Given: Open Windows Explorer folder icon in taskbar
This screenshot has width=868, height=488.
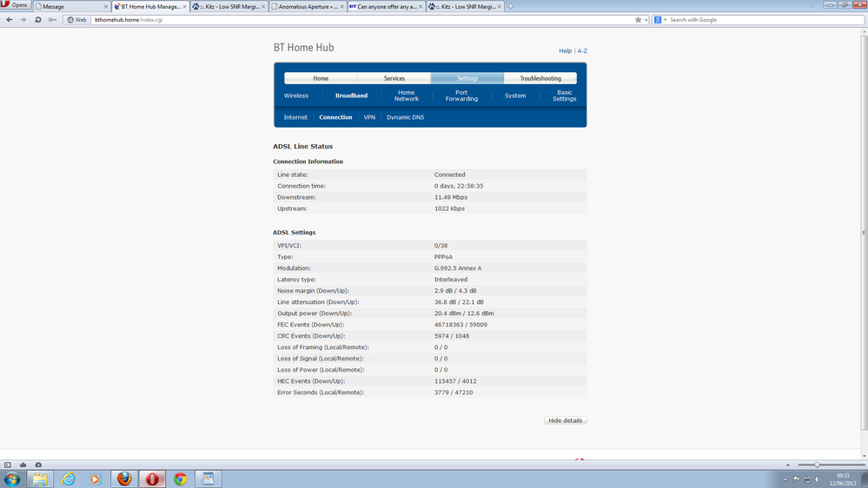Looking at the screenshot, I should (x=40, y=478).
